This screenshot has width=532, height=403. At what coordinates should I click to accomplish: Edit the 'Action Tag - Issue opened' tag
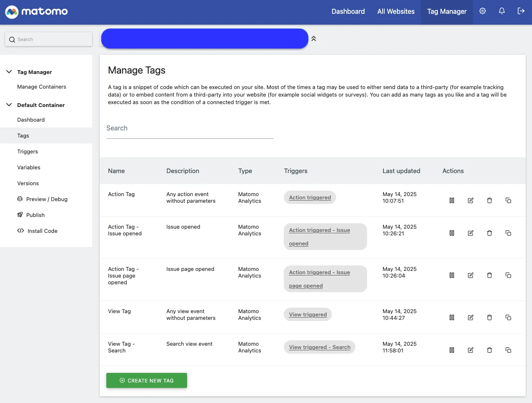pos(471,233)
